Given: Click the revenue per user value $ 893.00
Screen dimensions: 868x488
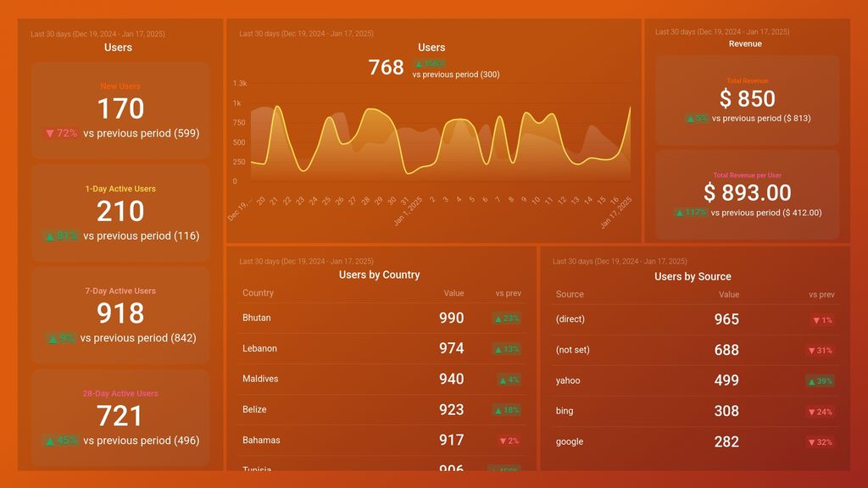Looking at the screenshot, I should coord(748,193).
